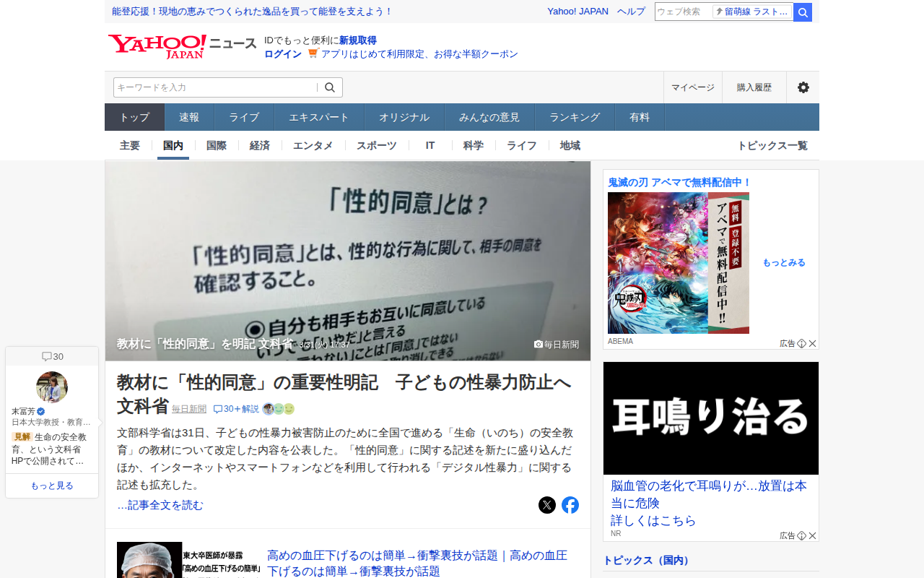This screenshot has height=578, width=924.
Task: Open マイページ
Action: 693,87
